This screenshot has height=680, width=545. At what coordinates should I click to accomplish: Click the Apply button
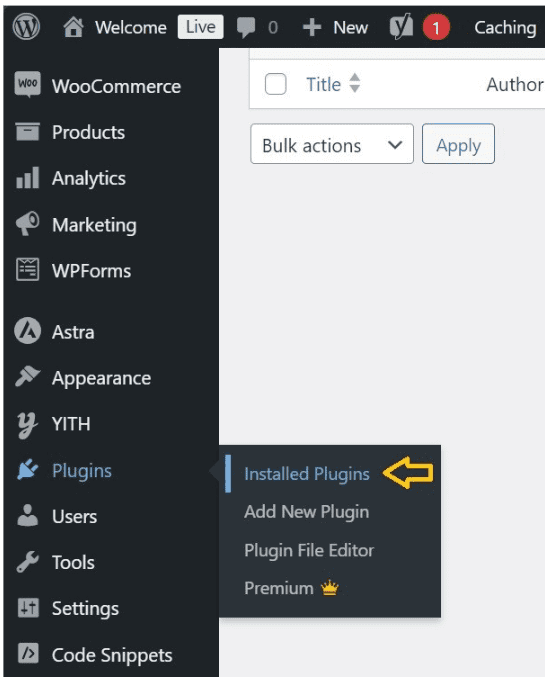[x=458, y=144]
